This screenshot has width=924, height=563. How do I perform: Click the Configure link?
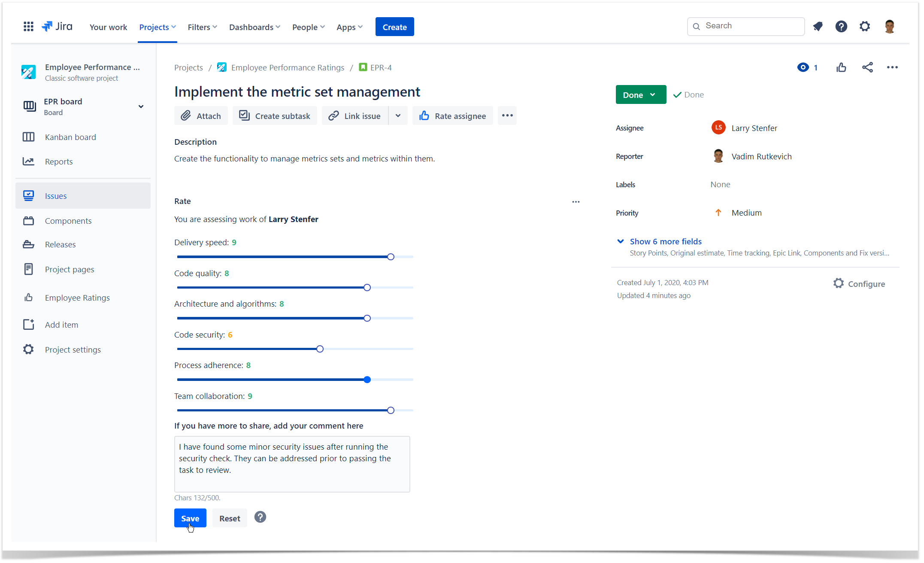point(866,284)
